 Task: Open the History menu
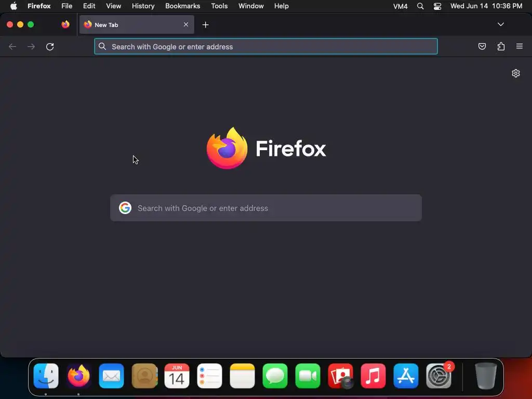point(143,6)
